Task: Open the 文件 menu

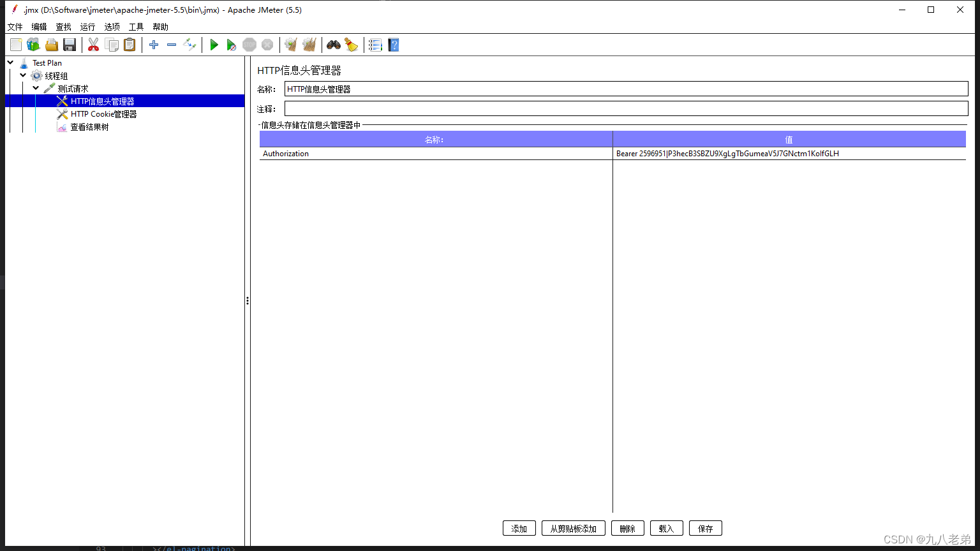Action: click(15, 27)
